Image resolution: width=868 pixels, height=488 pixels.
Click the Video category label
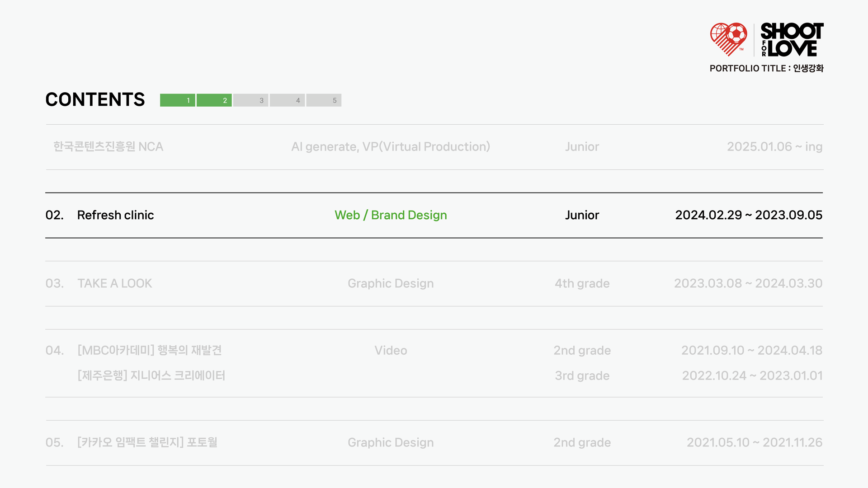click(391, 351)
